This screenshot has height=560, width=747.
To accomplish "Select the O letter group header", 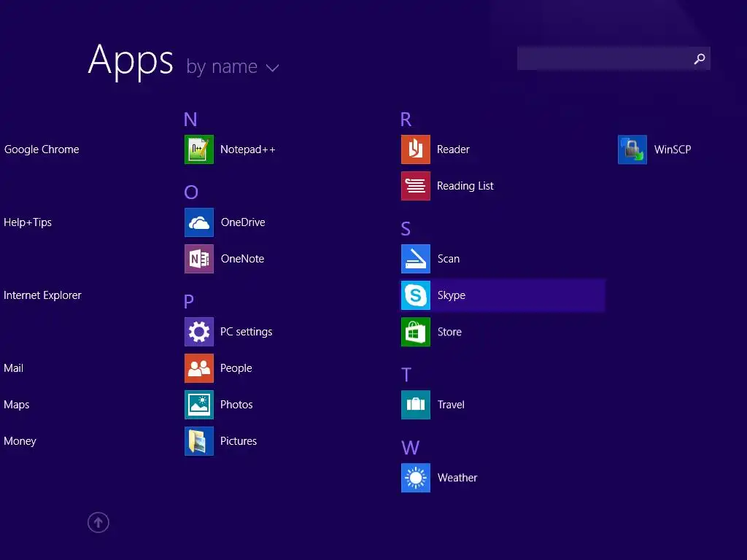I will 191,192.
